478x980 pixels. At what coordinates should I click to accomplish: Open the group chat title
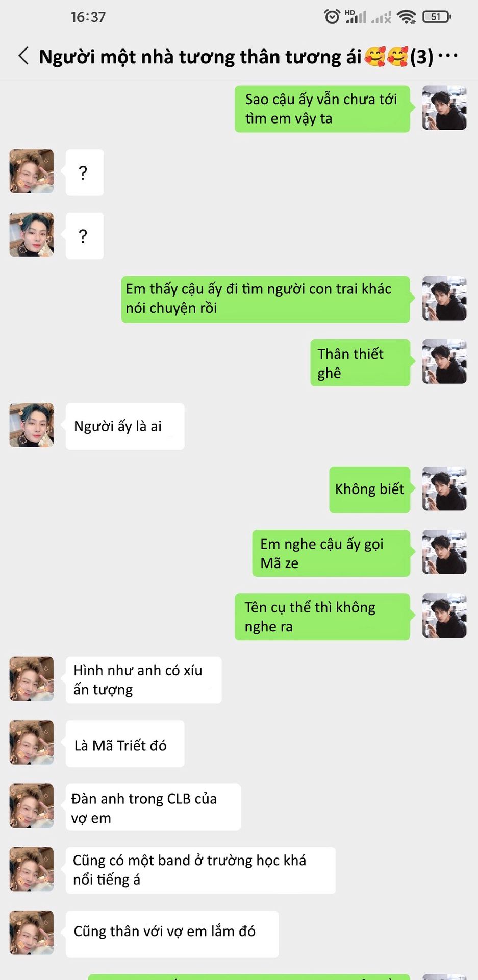[x=236, y=56]
